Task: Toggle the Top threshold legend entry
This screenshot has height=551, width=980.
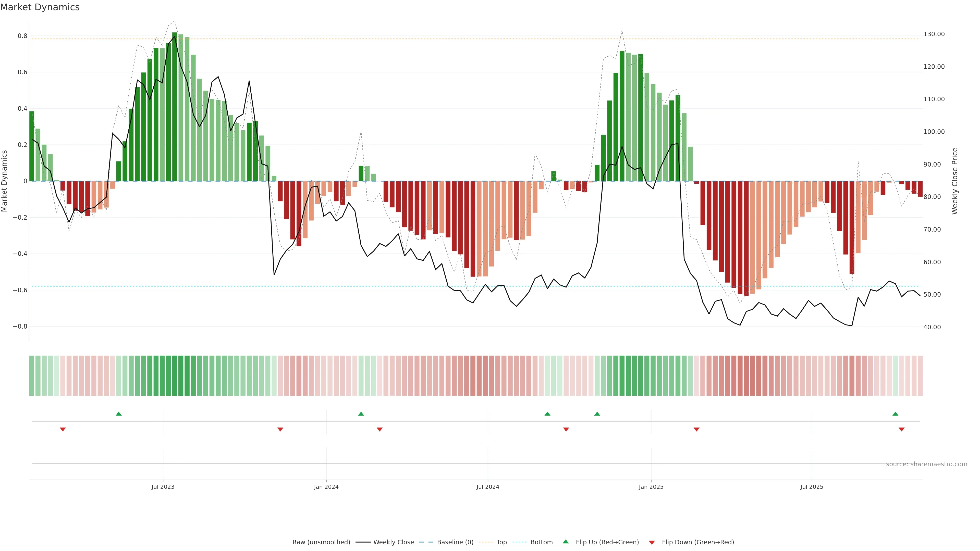Action: pos(501,542)
